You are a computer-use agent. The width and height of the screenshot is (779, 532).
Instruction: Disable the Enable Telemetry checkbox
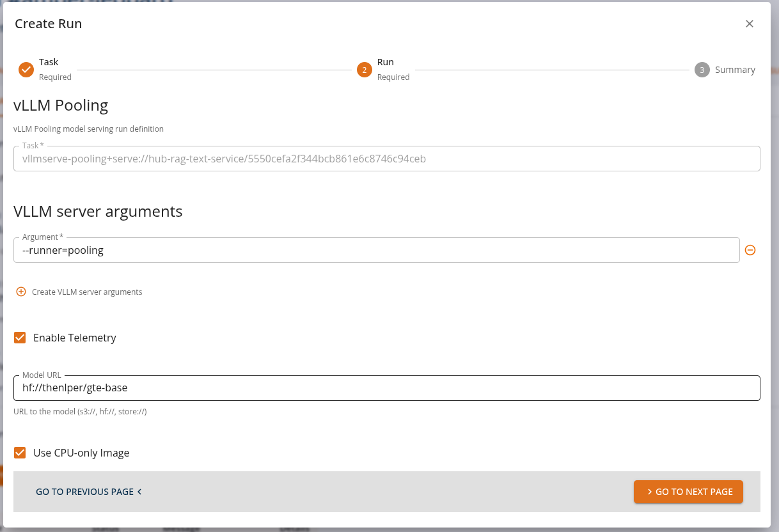pyautogui.click(x=20, y=338)
